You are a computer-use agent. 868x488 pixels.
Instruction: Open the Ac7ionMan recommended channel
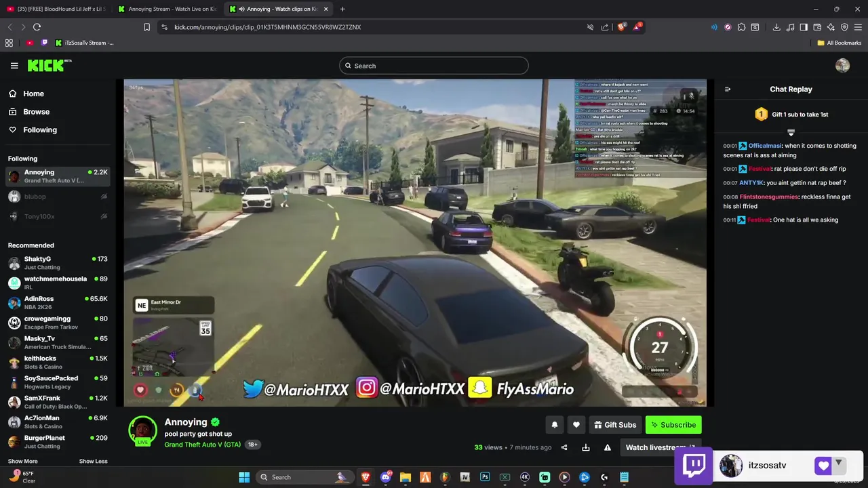tap(58, 422)
